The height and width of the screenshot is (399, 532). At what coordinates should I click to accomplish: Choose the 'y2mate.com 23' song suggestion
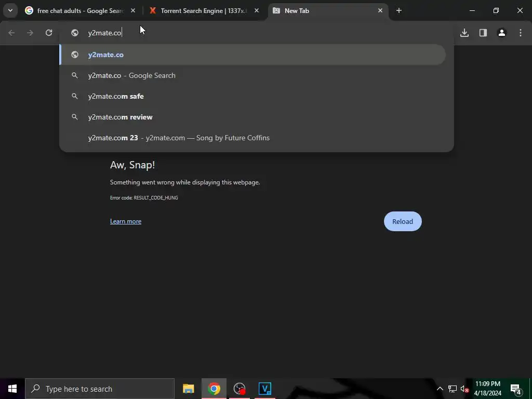click(252, 138)
